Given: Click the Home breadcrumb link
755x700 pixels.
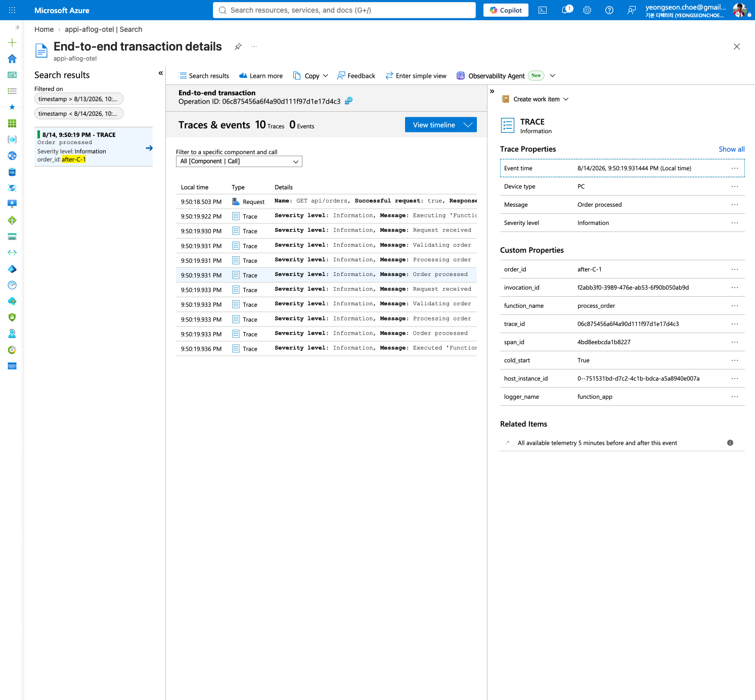Looking at the screenshot, I should click(x=44, y=29).
